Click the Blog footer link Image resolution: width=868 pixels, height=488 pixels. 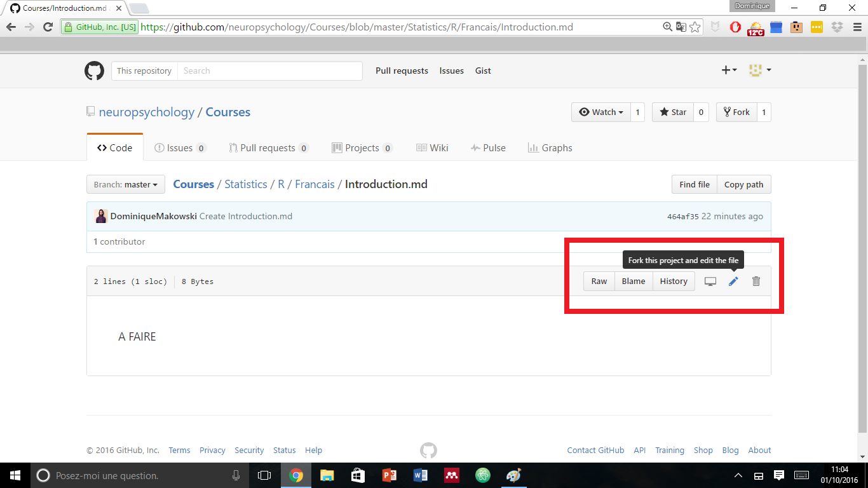coord(730,450)
